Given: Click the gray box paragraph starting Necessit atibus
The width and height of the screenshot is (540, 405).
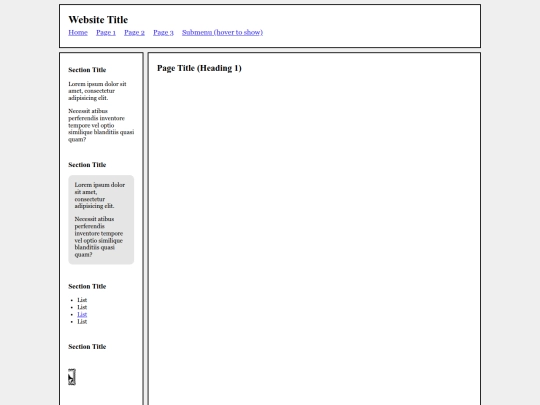Looking at the screenshot, I should [x=99, y=237].
